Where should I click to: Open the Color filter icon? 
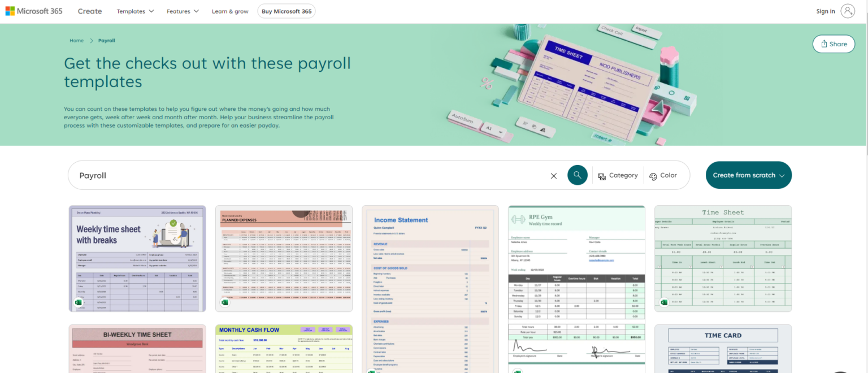tap(653, 176)
